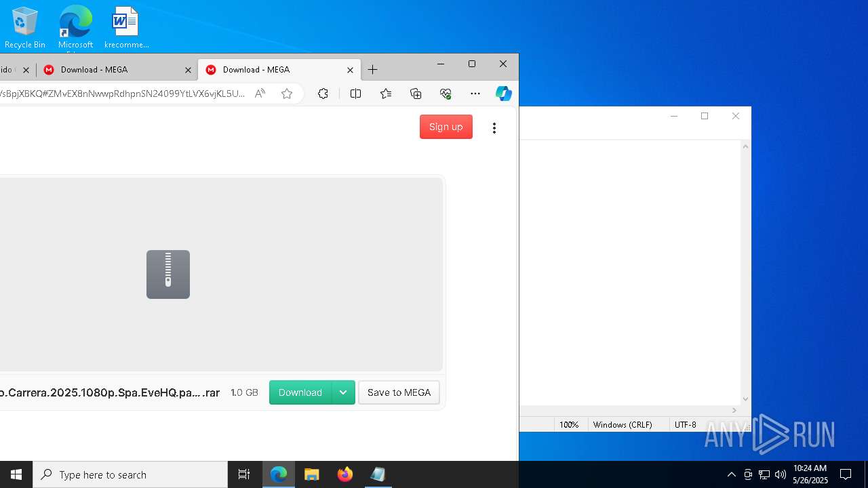The image size is (868, 488).
Task: Open Firefox from the taskbar
Action: (x=345, y=474)
